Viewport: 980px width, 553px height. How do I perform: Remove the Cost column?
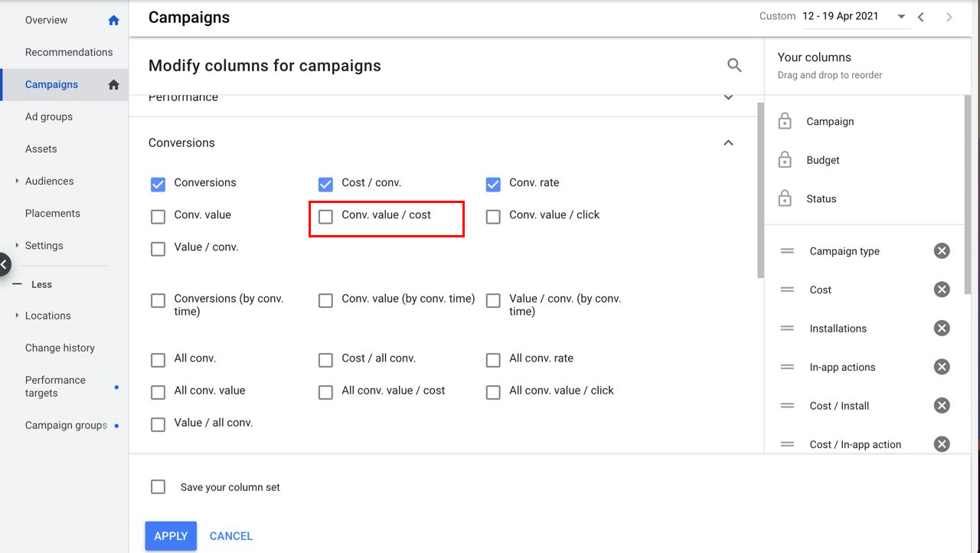tap(942, 290)
